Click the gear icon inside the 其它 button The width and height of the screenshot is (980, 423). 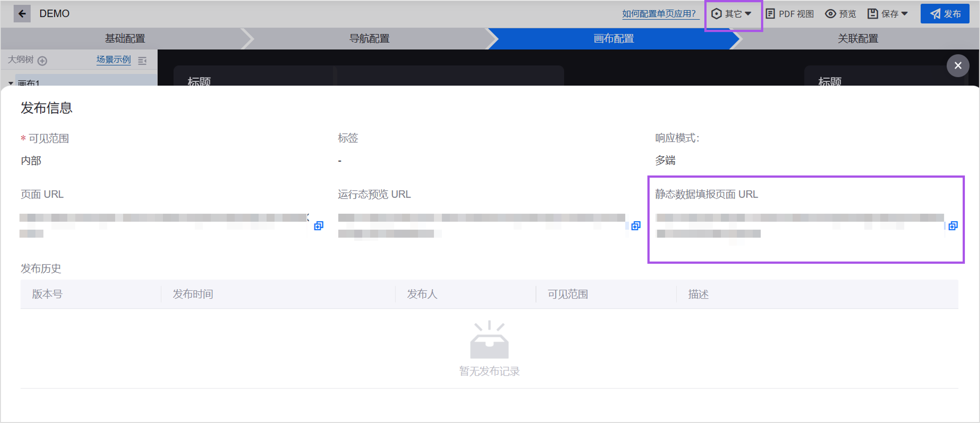(717, 14)
